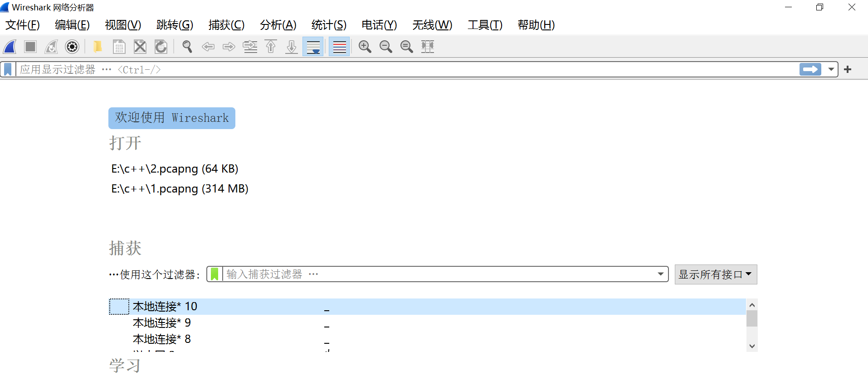The height and width of the screenshot is (380, 868).
Task: Click capture filter green bookmark icon
Action: tap(215, 274)
